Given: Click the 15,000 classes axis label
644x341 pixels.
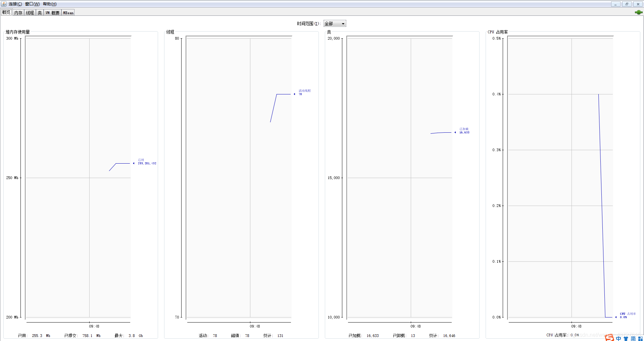Looking at the screenshot, I should tap(334, 178).
